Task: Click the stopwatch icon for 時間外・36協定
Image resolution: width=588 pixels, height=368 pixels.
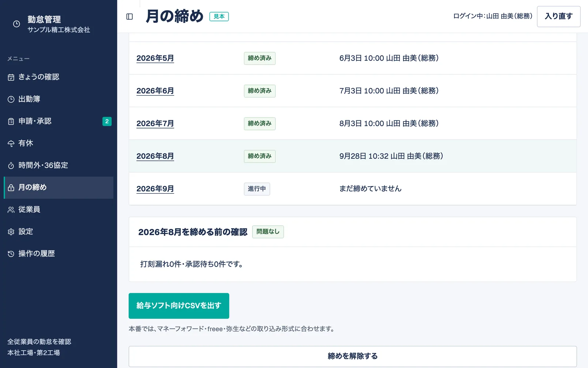Action: [11, 166]
